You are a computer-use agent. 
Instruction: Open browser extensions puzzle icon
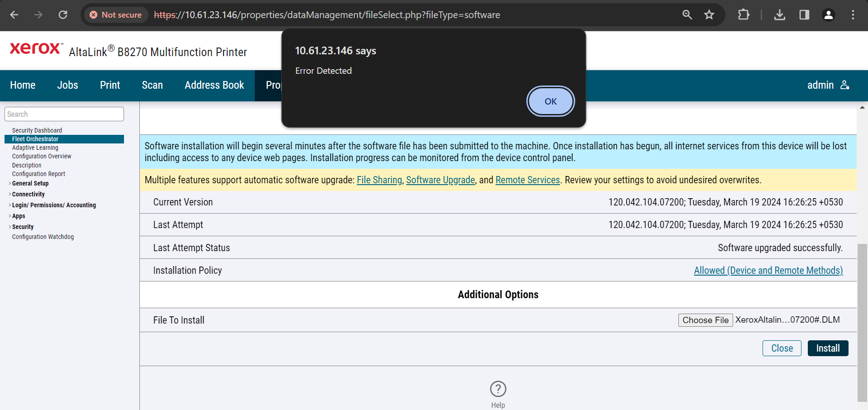point(743,15)
